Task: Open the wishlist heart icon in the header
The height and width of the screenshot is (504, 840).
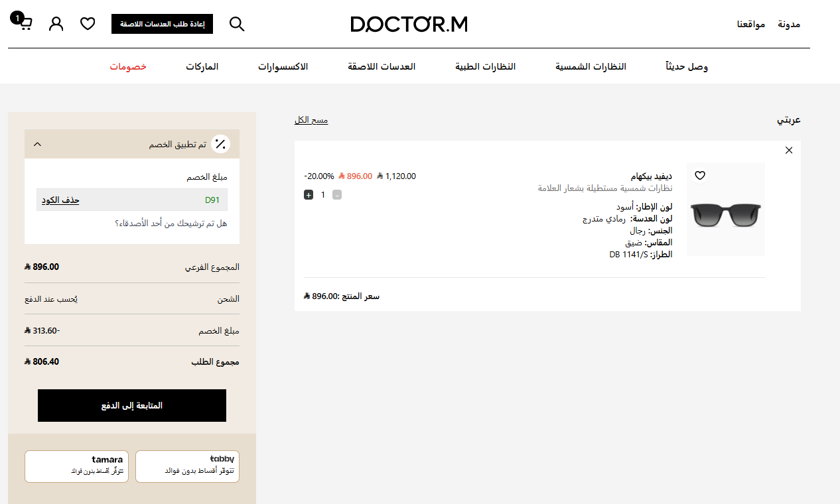Action: coord(88,23)
